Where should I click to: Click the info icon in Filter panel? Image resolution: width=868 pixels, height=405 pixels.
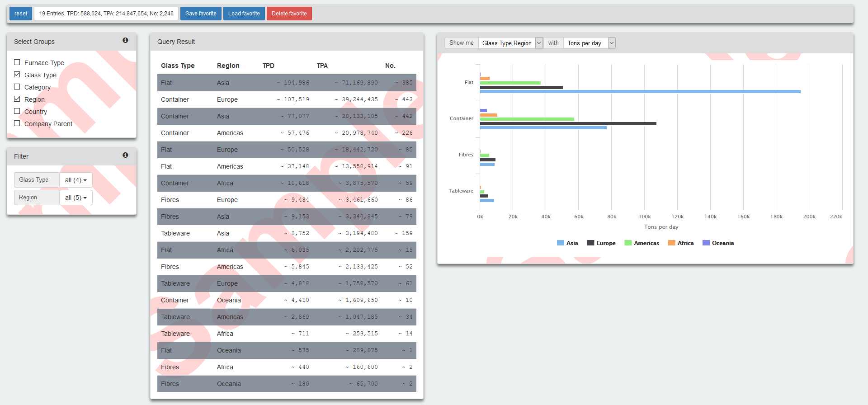pyautogui.click(x=125, y=155)
